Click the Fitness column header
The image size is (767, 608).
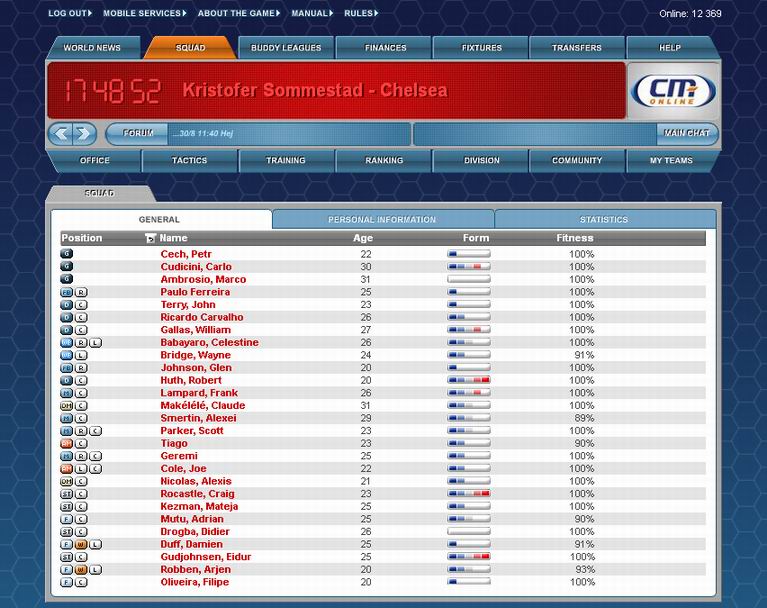[x=575, y=238]
